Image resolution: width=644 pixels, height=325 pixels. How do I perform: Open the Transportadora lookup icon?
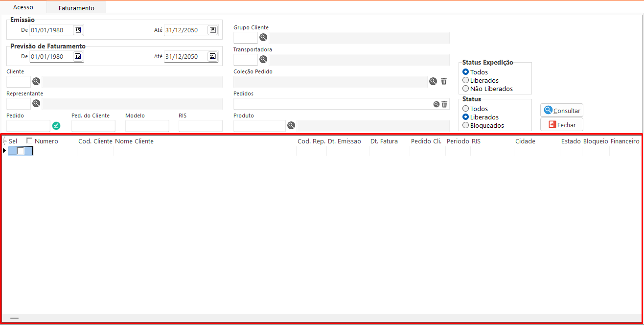[263, 59]
